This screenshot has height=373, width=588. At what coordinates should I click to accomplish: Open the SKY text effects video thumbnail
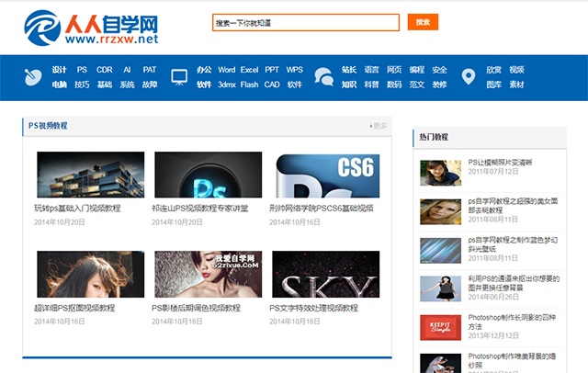[x=326, y=274]
